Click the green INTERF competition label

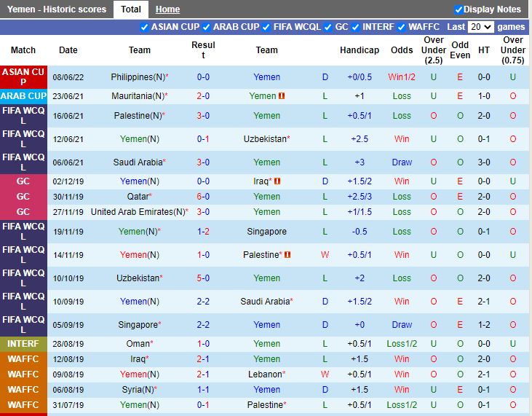coord(23,344)
